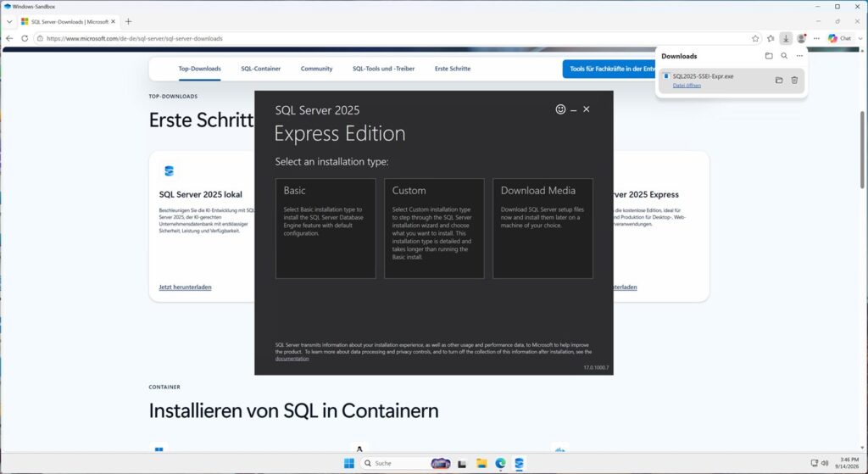
Task: Open more options in Downloads panel
Action: 799,56
